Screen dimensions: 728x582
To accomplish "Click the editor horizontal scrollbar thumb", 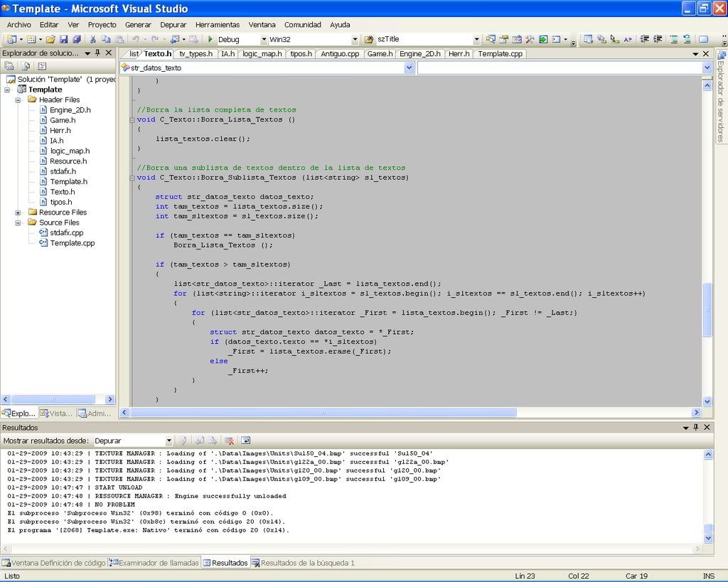I will (323, 412).
